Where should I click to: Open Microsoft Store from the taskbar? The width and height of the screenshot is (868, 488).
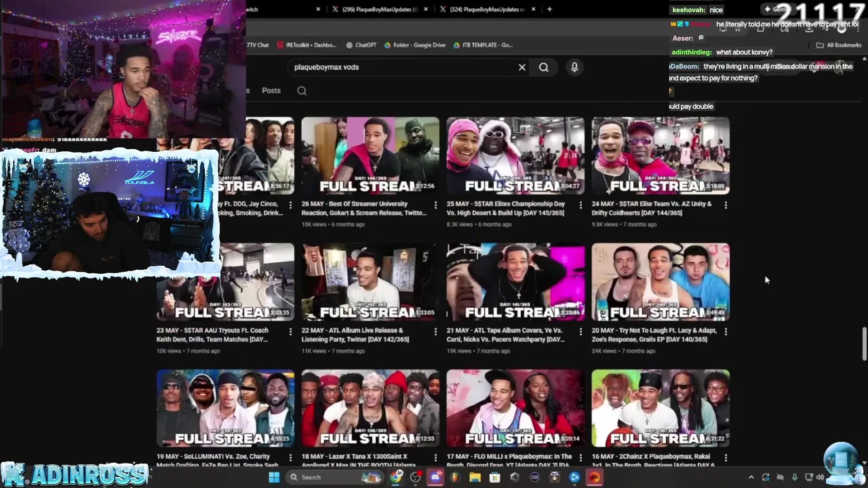(495, 477)
